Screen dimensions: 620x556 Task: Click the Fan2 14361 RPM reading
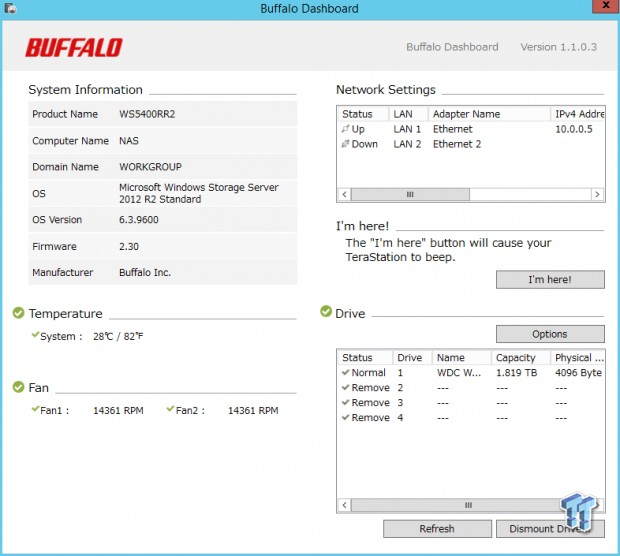pos(253,410)
